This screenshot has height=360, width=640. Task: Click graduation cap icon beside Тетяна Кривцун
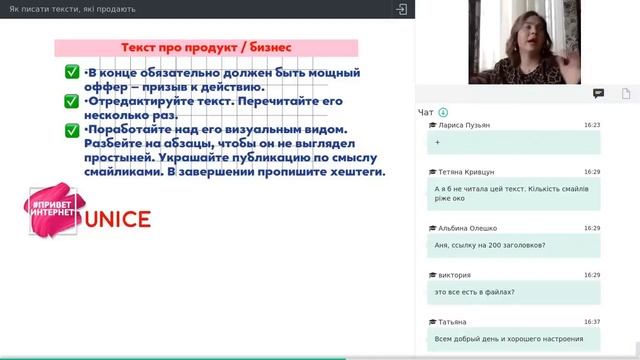point(433,172)
